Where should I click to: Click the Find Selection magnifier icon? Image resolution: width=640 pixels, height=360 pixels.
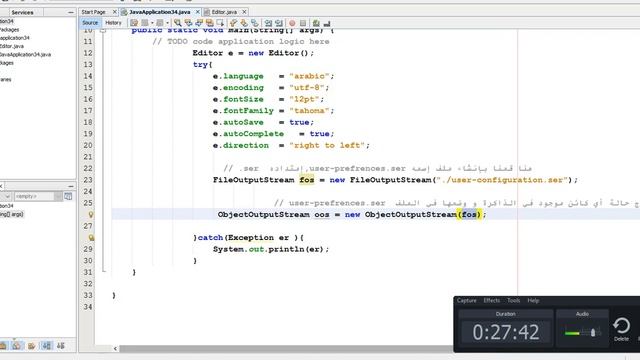click(178, 23)
